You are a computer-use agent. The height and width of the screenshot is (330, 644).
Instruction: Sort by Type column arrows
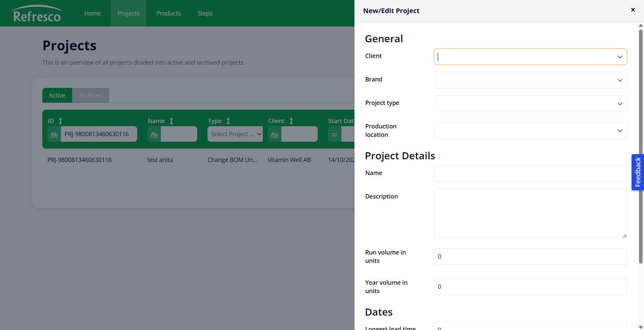pyautogui.click(x=228, y=121)
